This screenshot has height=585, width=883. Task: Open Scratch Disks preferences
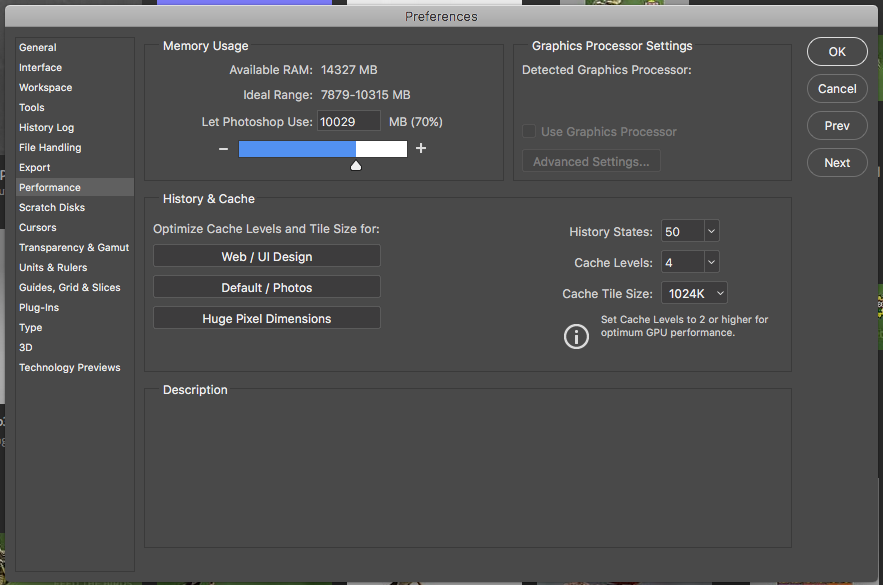(x=75, y=207)
